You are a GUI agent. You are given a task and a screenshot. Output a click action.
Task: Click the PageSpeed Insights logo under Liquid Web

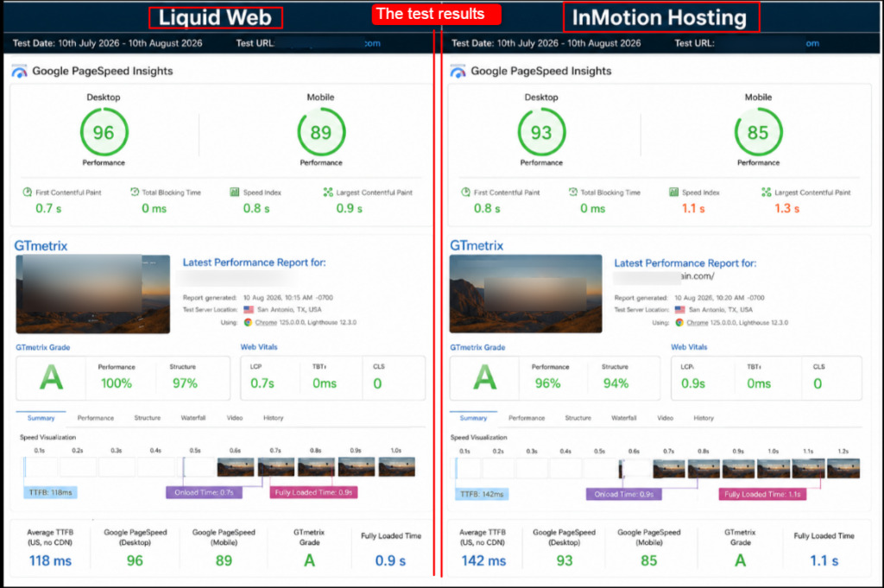[19, 71]
